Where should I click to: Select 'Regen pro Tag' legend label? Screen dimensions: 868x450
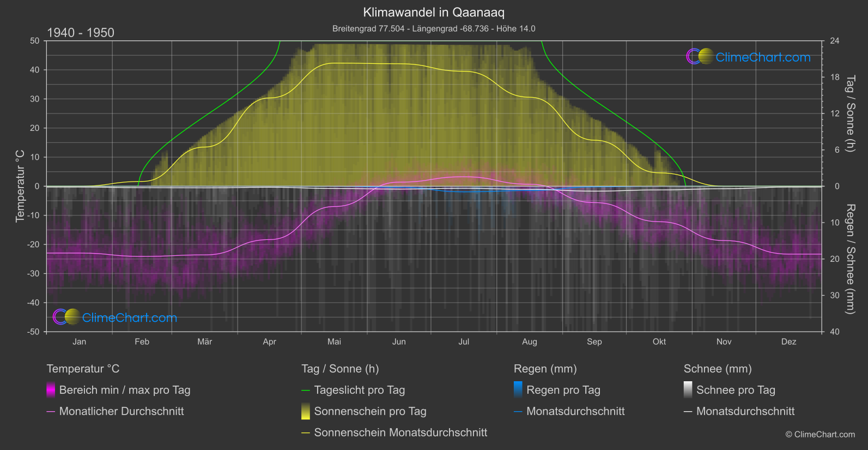(x=563, y=390)
